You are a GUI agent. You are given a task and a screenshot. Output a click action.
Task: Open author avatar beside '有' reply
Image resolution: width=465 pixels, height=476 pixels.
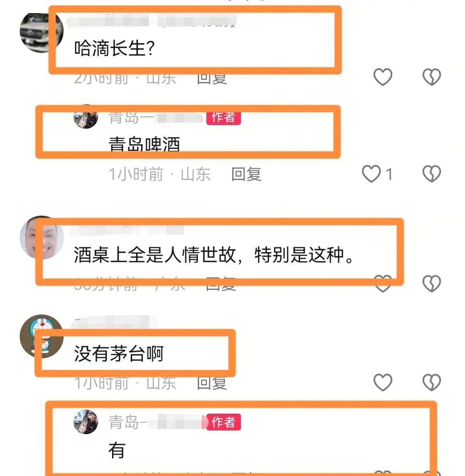[86, 421]
